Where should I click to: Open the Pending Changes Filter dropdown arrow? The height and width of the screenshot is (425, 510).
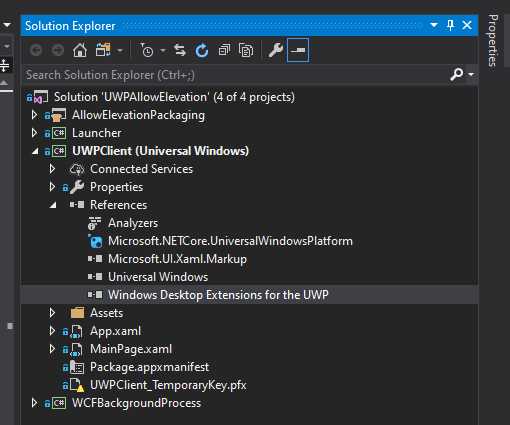163,51
